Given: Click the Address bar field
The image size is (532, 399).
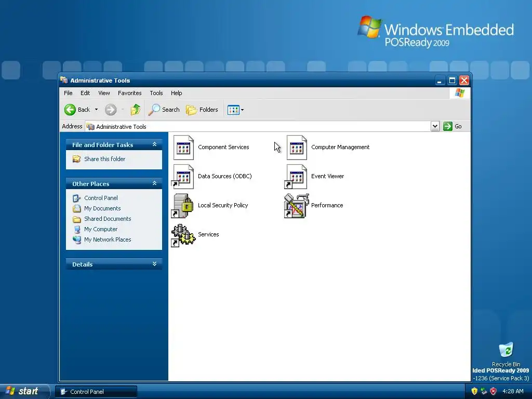Looking at the screenshot, I should (x=258, y=127).
